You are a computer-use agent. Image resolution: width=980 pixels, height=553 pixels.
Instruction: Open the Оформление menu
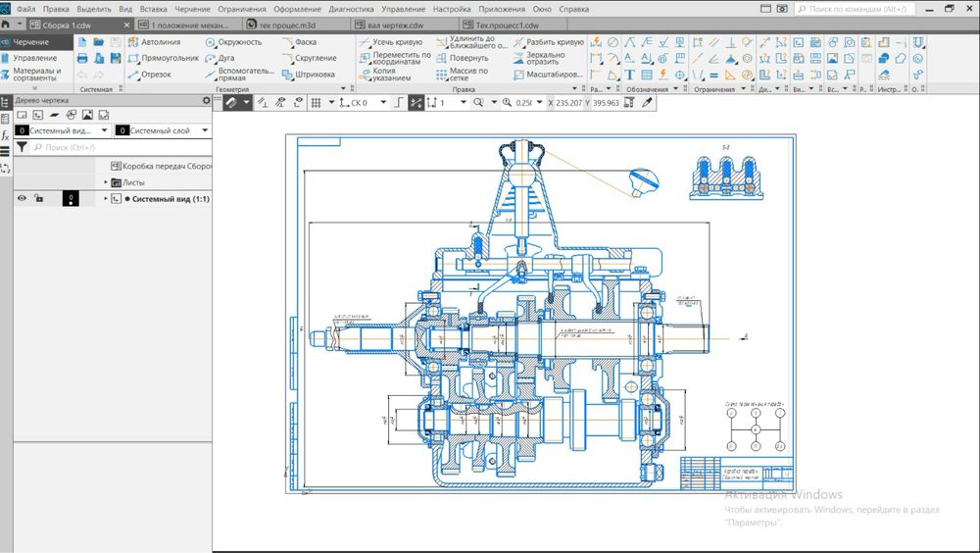click(297, 9)
